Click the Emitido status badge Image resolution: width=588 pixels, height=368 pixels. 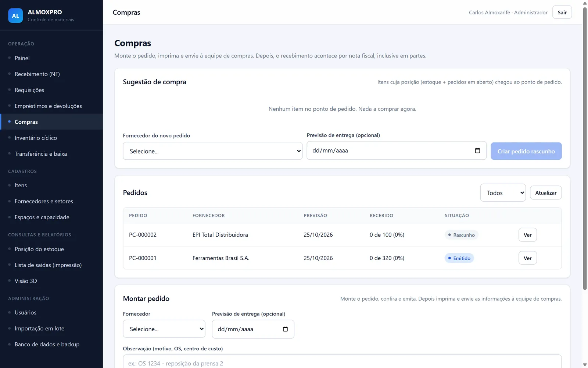pos(459,258)
